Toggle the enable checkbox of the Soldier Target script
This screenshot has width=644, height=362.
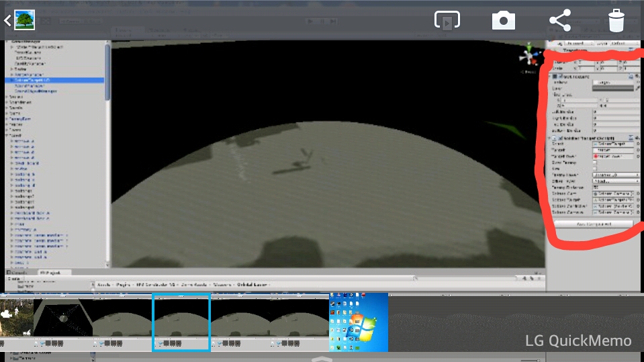pos(561,138)
